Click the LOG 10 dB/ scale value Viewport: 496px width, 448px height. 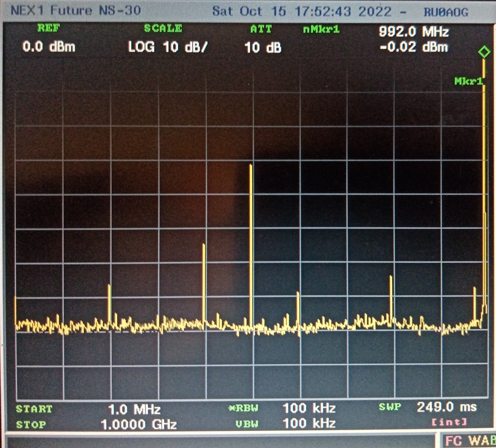[x=168, y=47]
